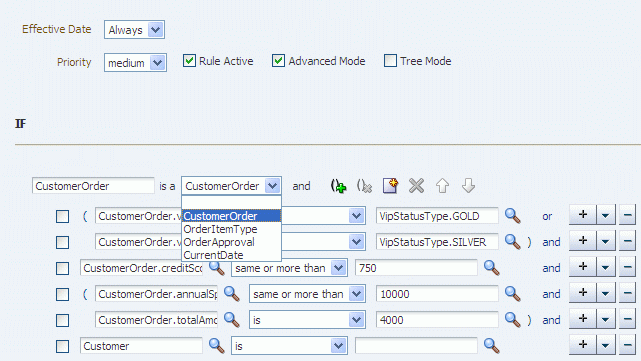Click the Customer operand field
The image size is (641, 361).
(x=141, y=346)
